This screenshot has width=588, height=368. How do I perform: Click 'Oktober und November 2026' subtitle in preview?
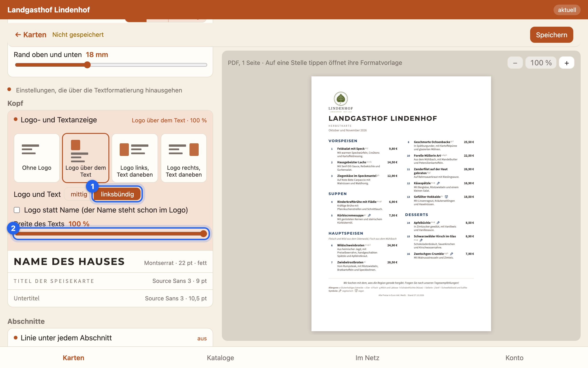coord(348,130)
